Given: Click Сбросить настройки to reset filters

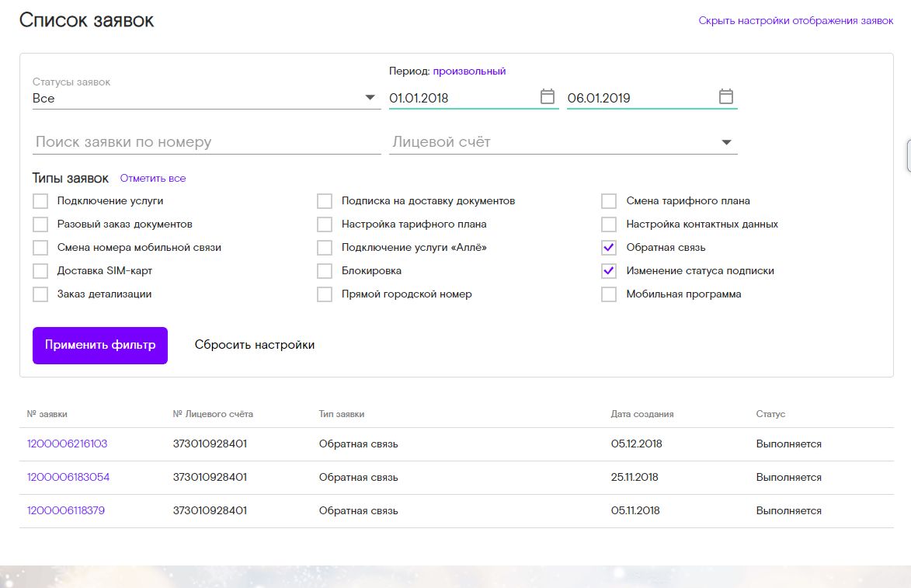Looking at the screenshot, I should click(x=255, y=345).
